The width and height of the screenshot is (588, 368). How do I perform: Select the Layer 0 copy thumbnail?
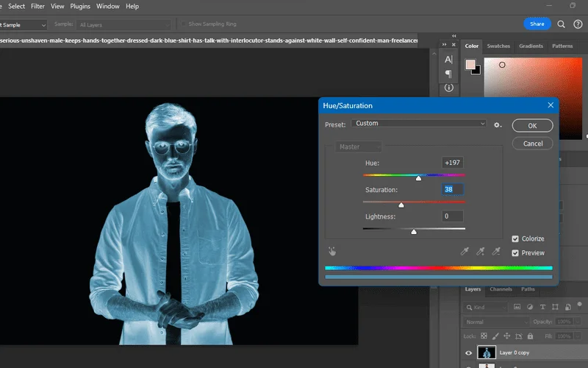pyautogui.click(x=487, y=353)
